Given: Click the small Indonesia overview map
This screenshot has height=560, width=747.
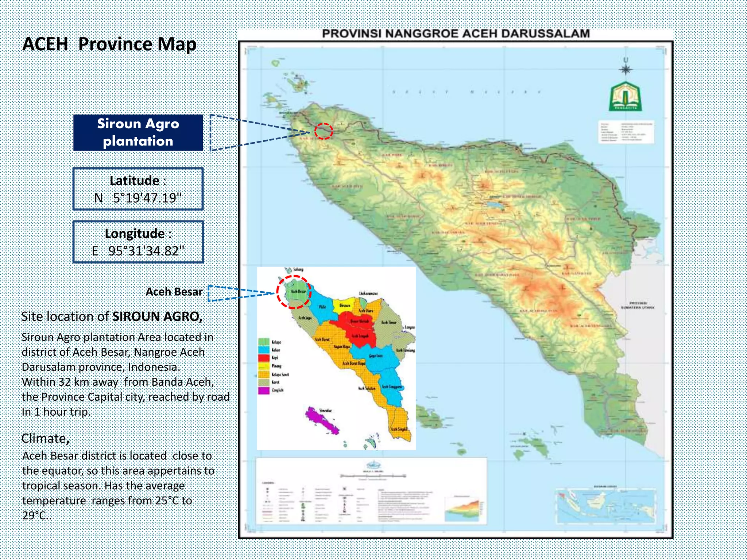Looking at the screenshot, I should [x=605, y=506].
